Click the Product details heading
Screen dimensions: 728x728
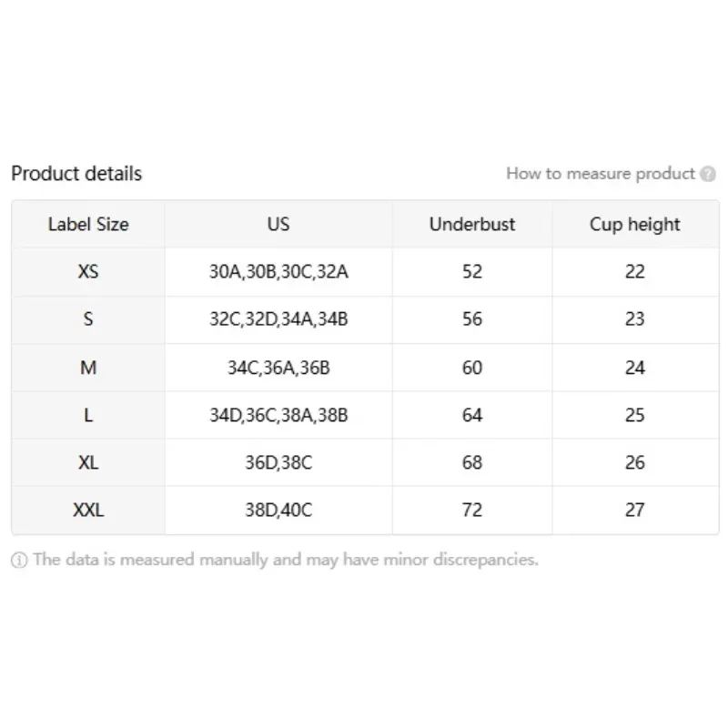(x=76, y=174)
